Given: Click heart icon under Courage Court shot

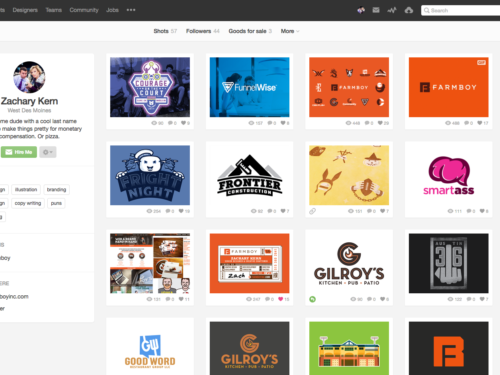Looking at the screenshot, I should click(x=183, y=123).
